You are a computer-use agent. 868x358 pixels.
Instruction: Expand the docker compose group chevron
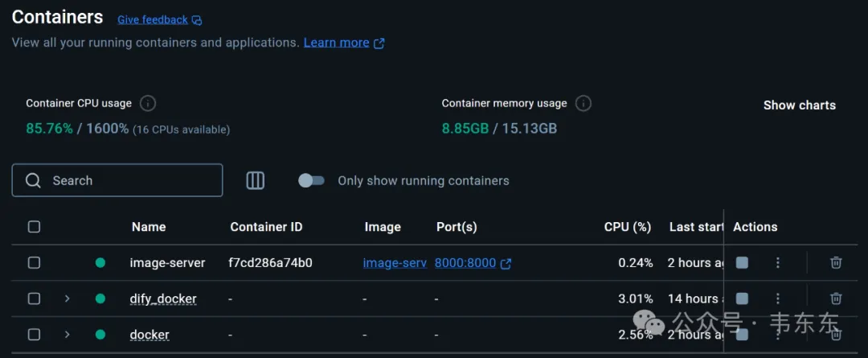(x=67, y=335)
